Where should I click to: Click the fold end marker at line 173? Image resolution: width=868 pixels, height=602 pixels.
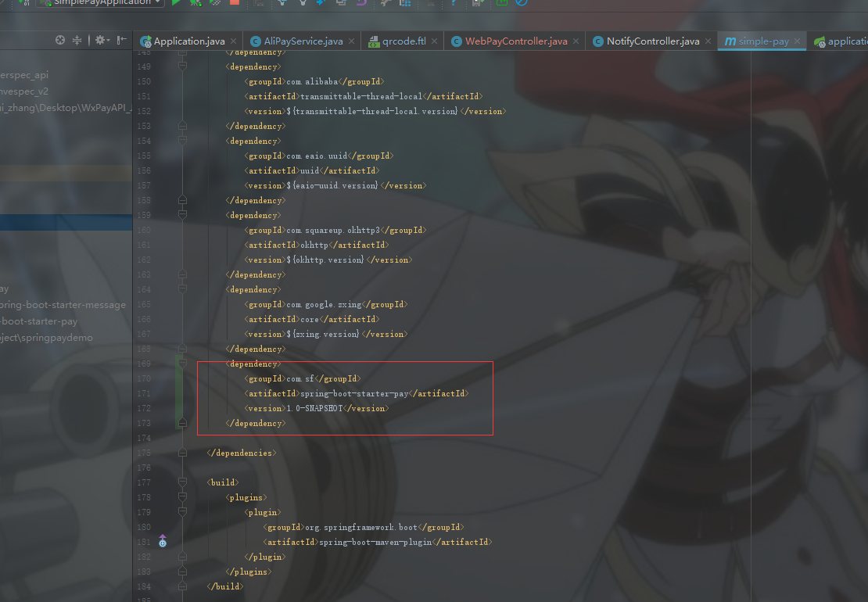coord(182,423)
